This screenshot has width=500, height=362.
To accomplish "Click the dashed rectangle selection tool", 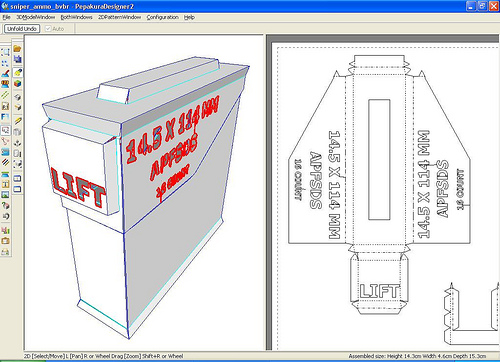I will point(5,52).
